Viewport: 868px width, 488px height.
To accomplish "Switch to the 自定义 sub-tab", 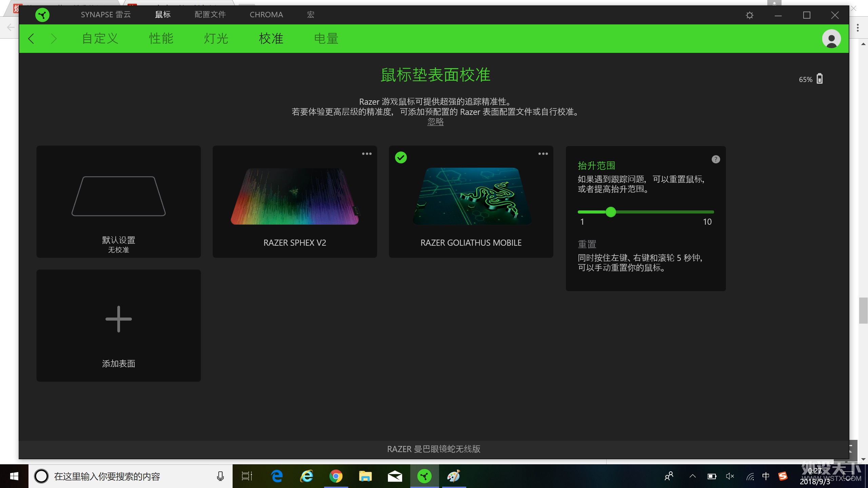I will point(100,39).
